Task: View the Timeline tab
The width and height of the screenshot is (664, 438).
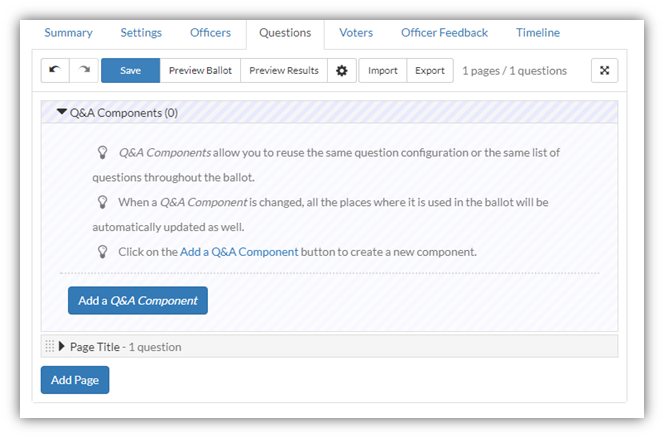Action: coord(538,33)
